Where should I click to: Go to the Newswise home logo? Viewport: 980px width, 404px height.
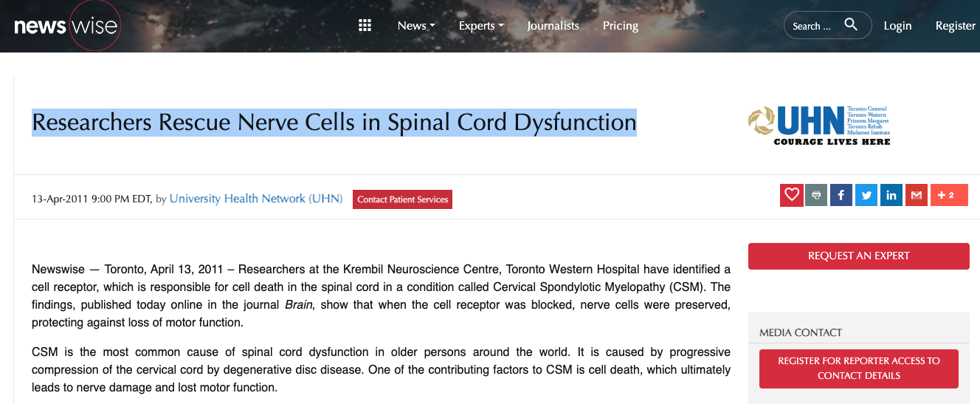(66, 27)
